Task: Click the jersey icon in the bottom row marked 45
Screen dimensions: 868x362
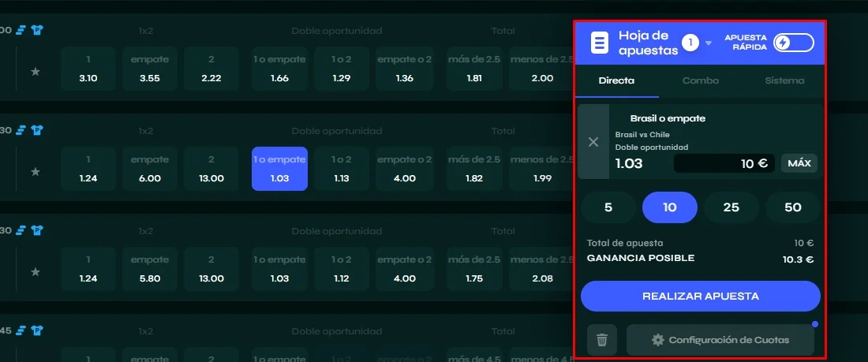Action: [37, 330]
